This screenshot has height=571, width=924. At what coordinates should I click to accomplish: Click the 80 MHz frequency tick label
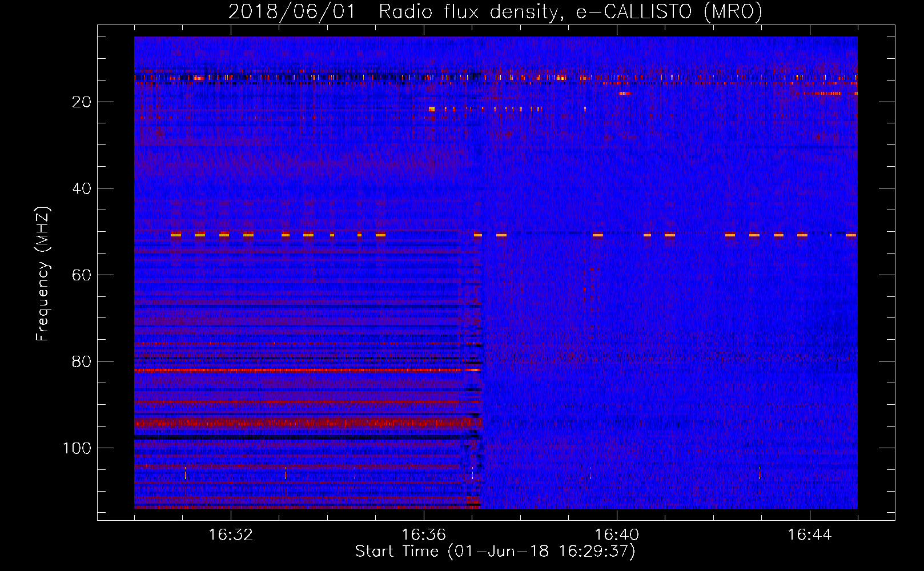click(82, 361)
